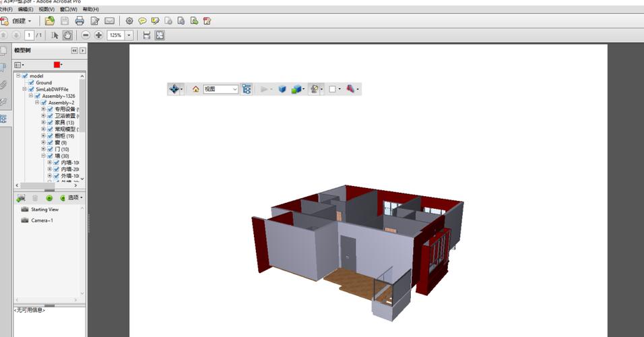
Task: Toggle model tree from 3D toolbar
Action: (x=247, y=89)
